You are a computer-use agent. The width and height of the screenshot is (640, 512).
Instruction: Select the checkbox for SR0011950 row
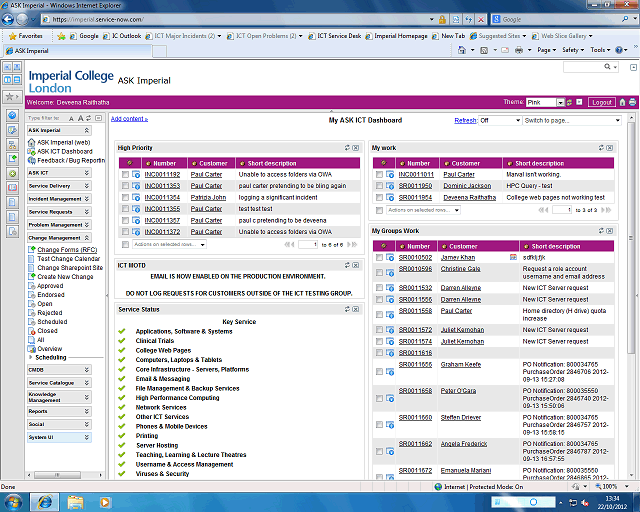[x=379, y=186]
